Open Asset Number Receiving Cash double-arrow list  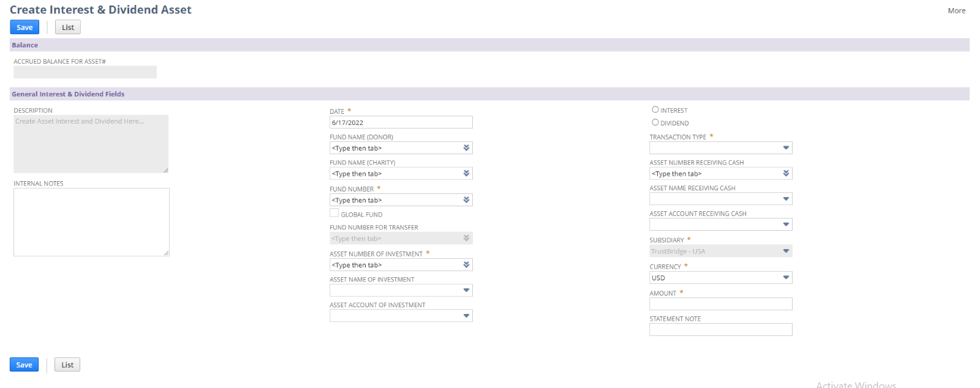pos(786,174)
